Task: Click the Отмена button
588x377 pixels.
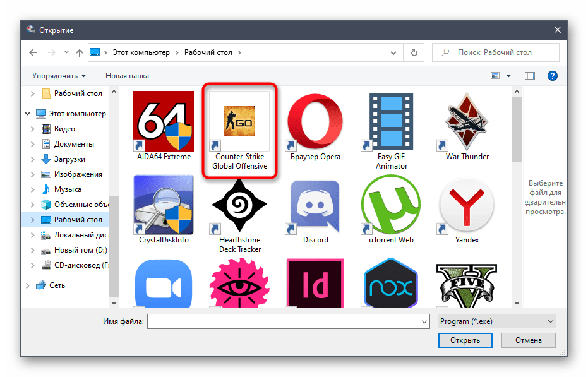Action: point(529,340)
